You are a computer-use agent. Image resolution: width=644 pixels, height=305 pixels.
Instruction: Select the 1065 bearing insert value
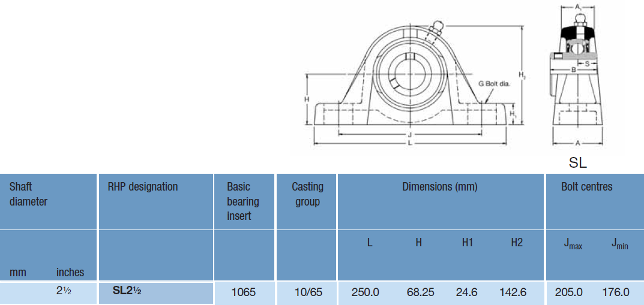244,292
